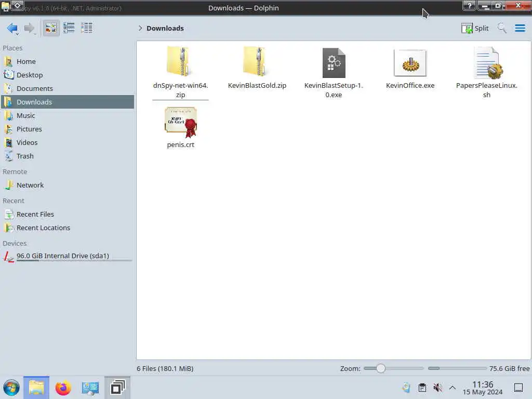The width and height of the screenshot is (532, 399).
Task: Click the pin diamond icon in titlebar
Action: [17, 5]
